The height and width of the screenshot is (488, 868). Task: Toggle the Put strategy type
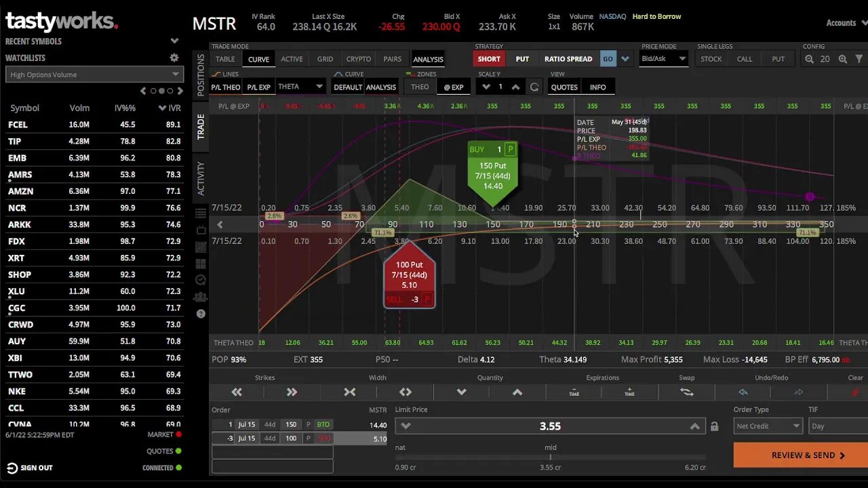[x=522, y=59]
